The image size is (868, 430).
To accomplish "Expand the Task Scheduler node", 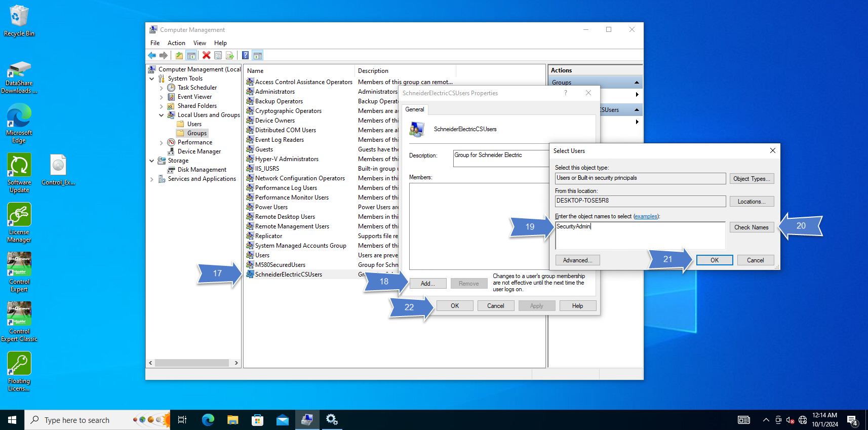I will [x=161, y=88].
